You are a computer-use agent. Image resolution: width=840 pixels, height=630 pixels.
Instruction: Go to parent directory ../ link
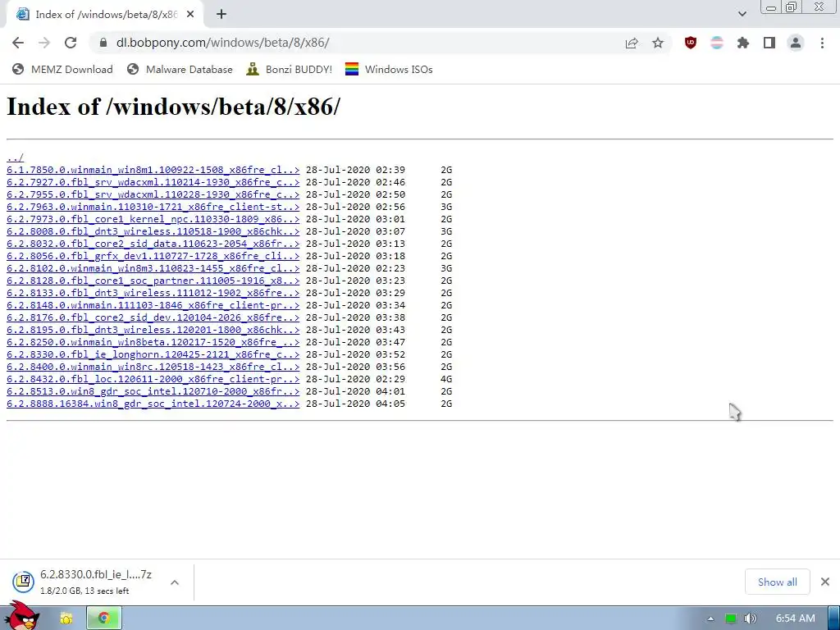click(x=15, y=157)
